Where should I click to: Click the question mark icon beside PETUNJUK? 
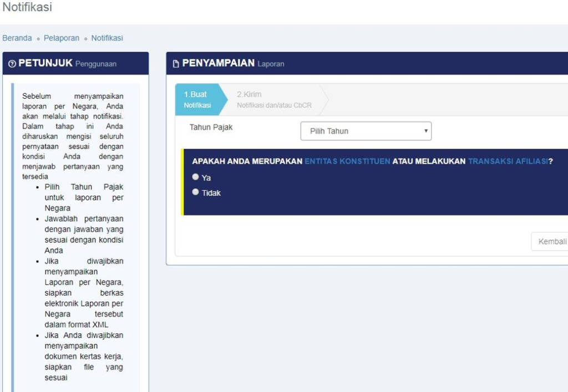pyautogui.click(x=12, y=64)
